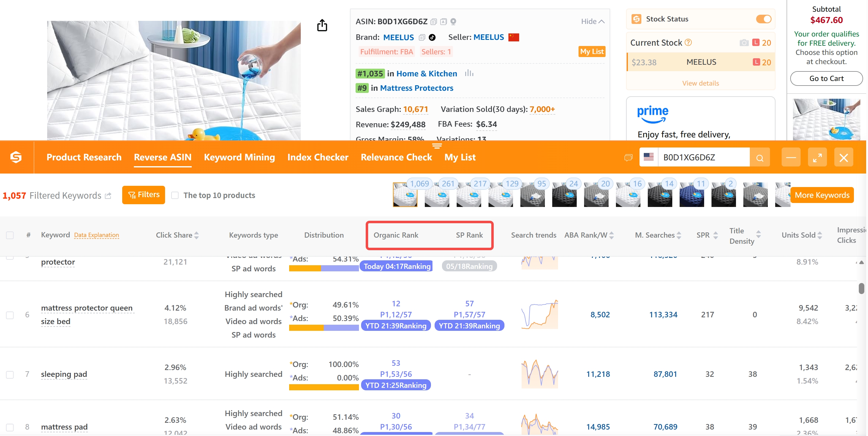868x436 pixels.
Task: Click the More Keywords button
Action: (x=822, y=195)
